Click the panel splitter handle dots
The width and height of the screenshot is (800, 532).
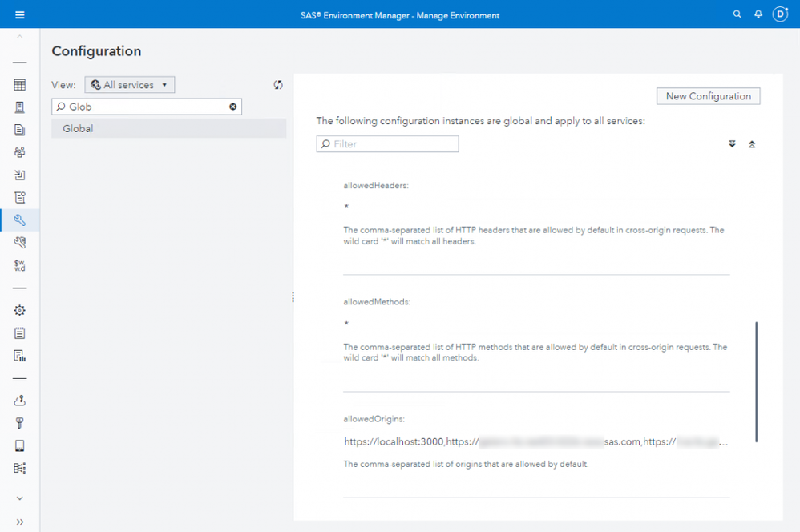tap(293, 297)
